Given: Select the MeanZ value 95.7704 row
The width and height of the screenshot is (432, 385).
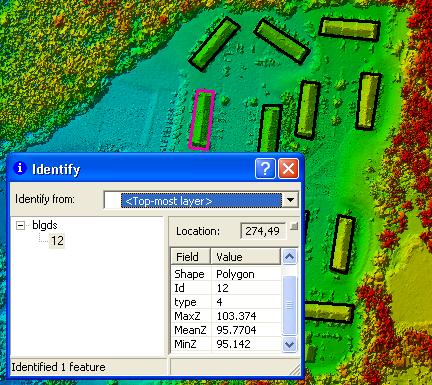Looking at the screenshot, I should 227,330.
